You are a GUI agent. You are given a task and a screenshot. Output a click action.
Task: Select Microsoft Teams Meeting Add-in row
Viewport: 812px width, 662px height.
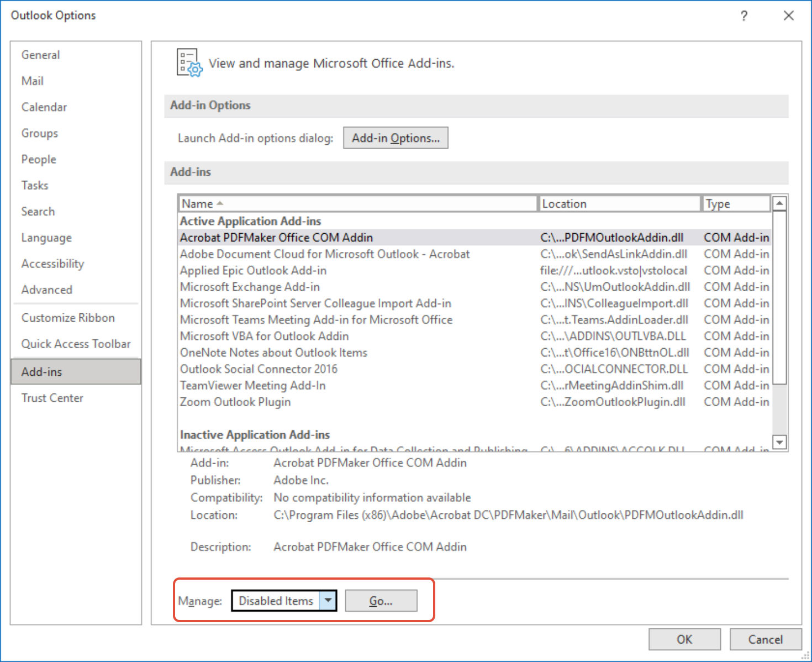click(x=474, y=320)
